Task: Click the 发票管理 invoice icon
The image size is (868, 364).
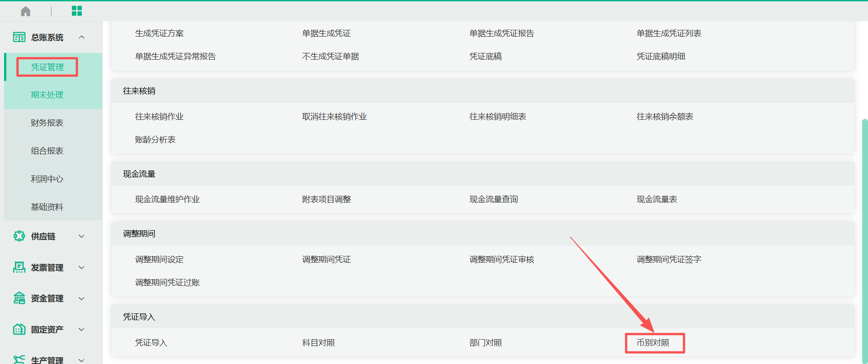Action: tap(19, 267)
